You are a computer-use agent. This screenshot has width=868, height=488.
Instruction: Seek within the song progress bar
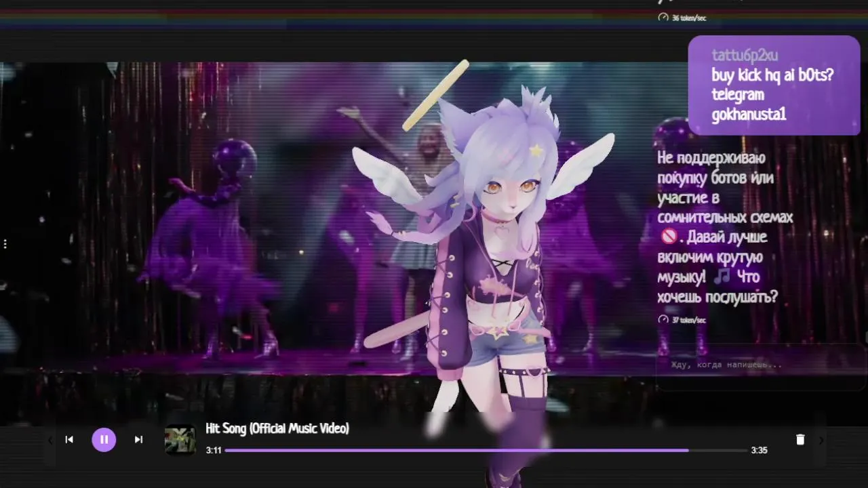click(486, 450)
